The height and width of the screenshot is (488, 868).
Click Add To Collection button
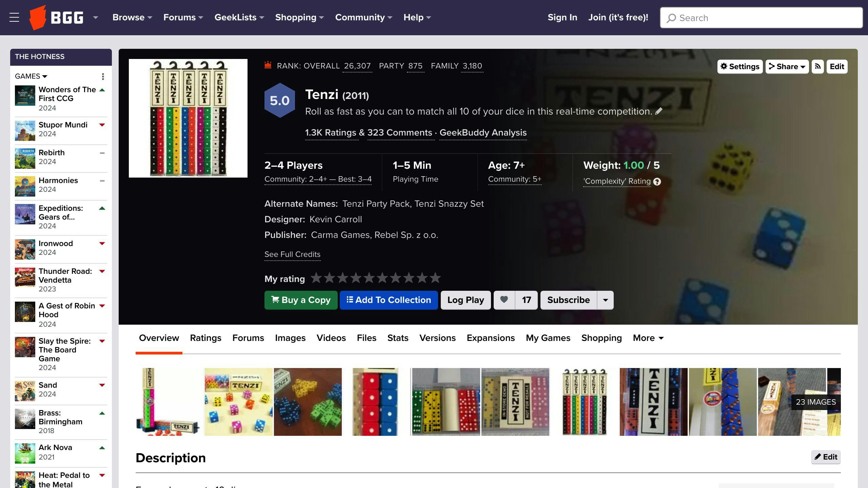tap(389, 300)
